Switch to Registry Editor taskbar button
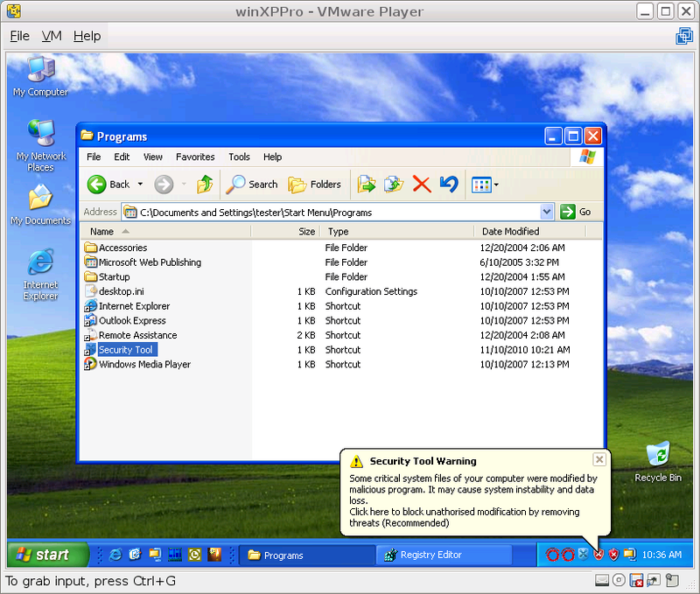Viewport: 700px width, 594px height. (444, 556)
